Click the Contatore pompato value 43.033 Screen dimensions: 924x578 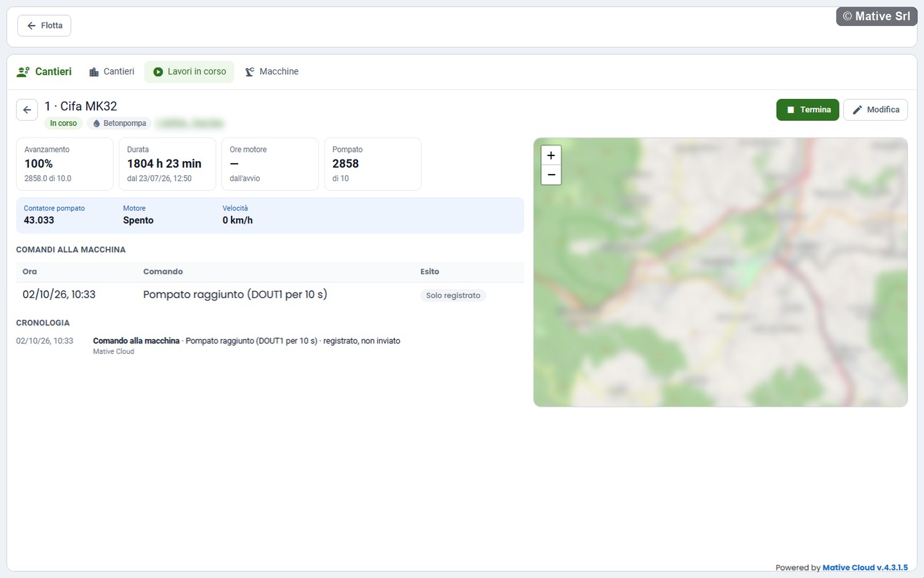point(39,220)
